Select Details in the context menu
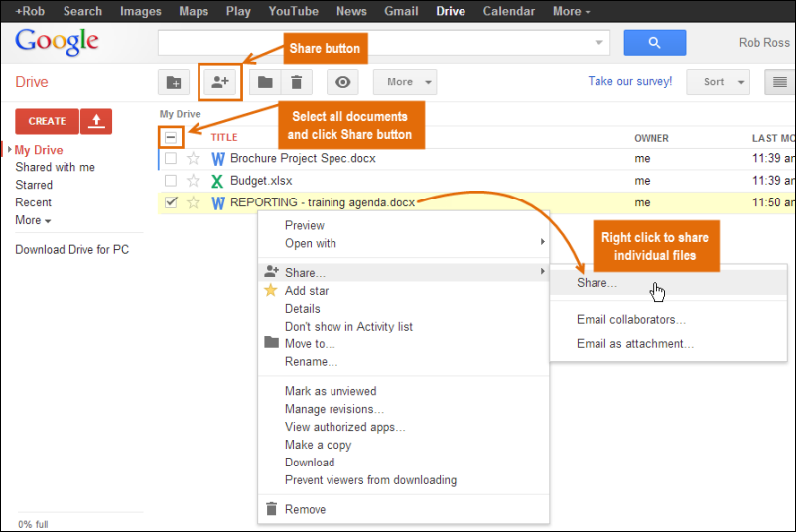 [x=302, y=308]
